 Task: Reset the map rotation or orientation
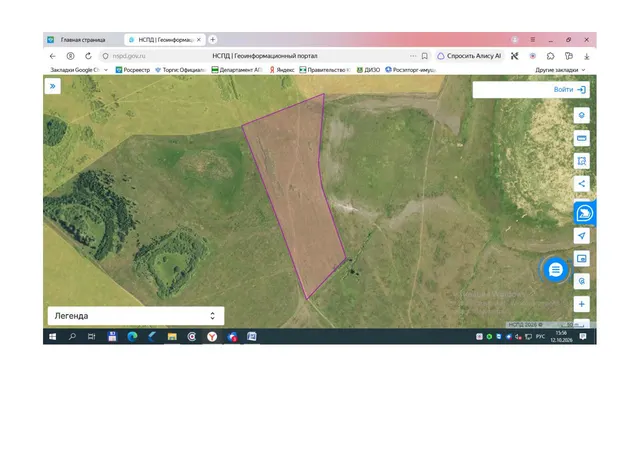[x=582, y=281]
